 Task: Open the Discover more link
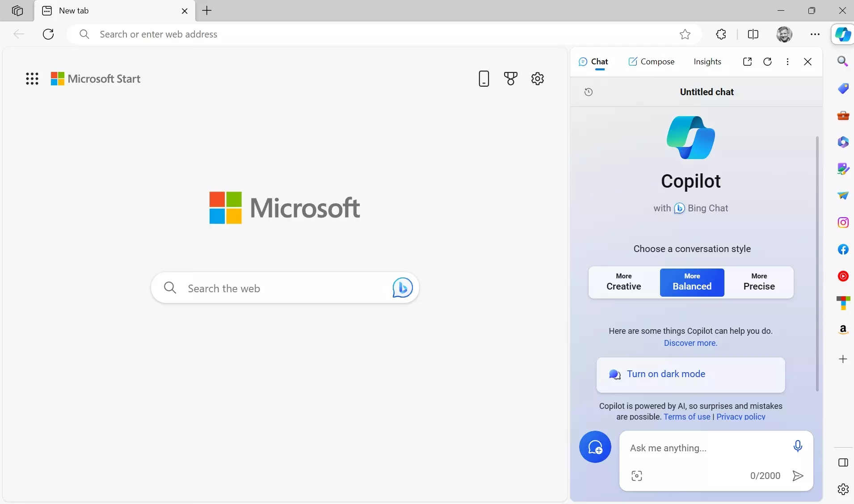[x=690, y=343]
